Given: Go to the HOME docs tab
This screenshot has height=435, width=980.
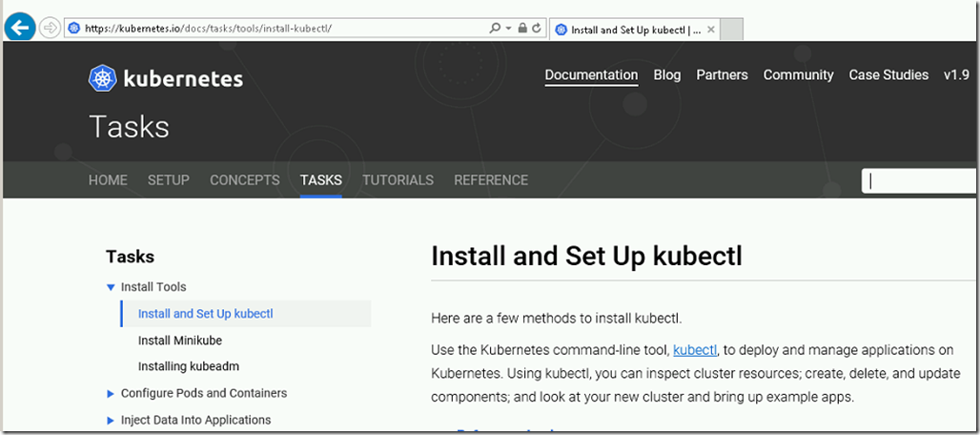Looking at the screenshot, I should coord(108,180).
